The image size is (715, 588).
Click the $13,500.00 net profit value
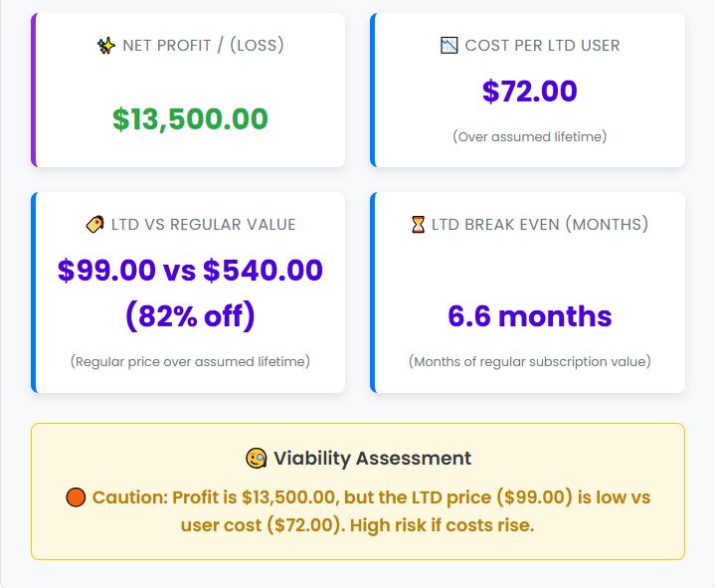click(190, 119)
